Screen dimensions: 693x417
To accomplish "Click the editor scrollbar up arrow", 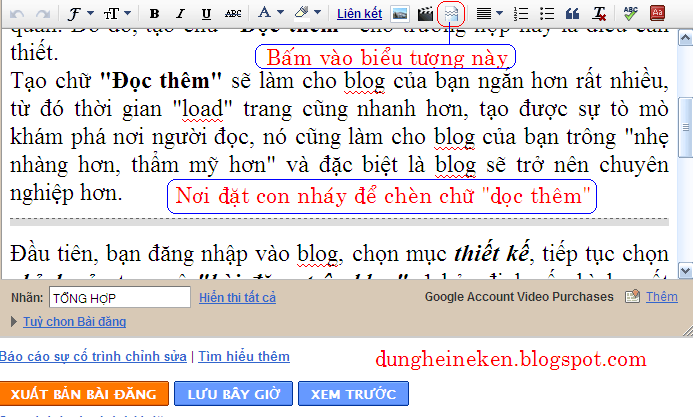I will coord(685,38).
